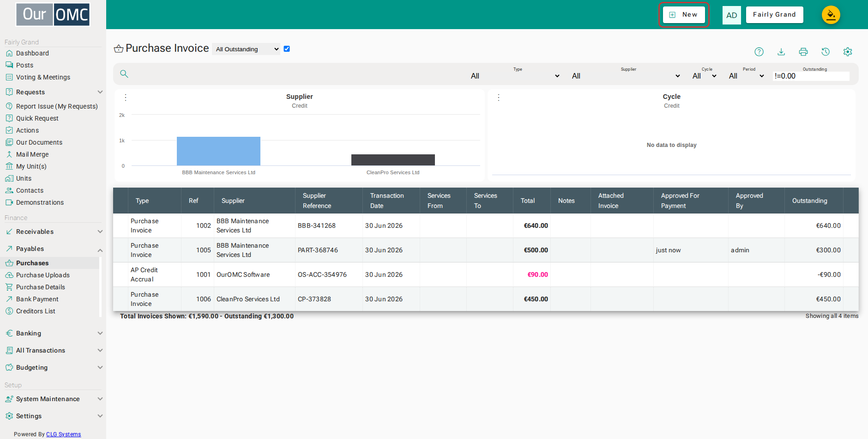Click the print icon
The width and height of the screenshot is (868, 439).
(803, 52)
